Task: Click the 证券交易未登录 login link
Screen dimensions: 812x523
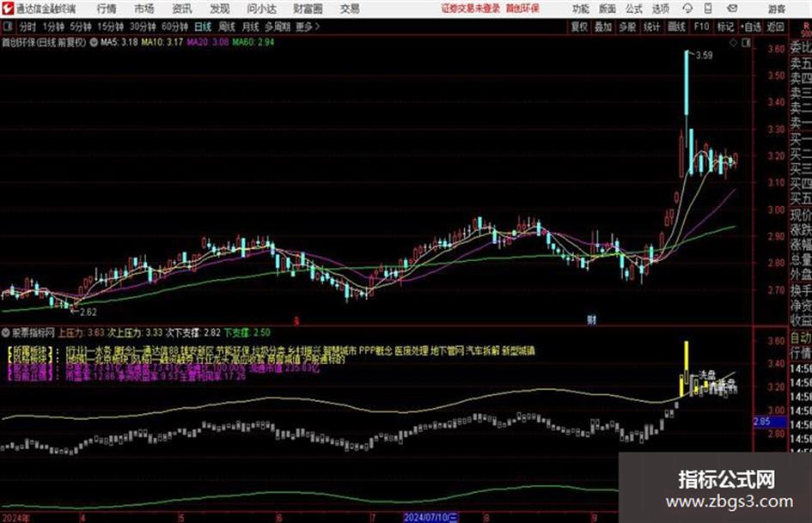Action: [471, 9]
